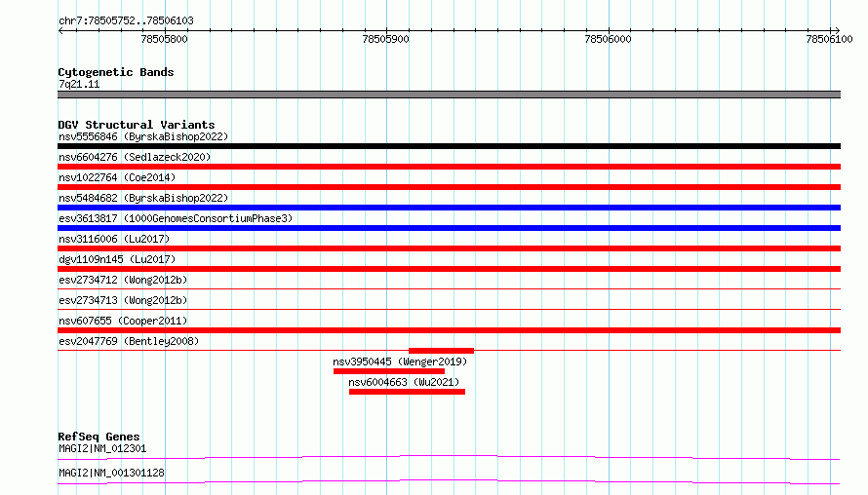868x495 pixels.
Task: Click ruler position 78506000
Action: 608,39
